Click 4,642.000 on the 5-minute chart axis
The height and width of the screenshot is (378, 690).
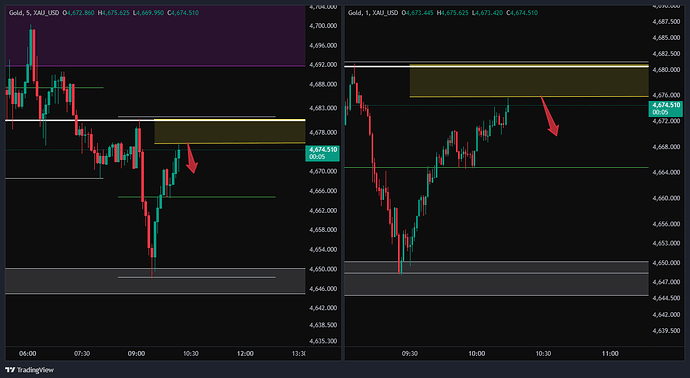[x=323, y=308]
